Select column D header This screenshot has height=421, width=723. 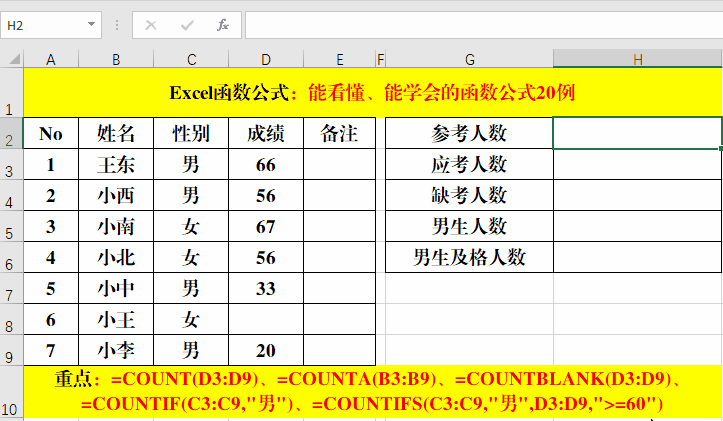point(266,59)
